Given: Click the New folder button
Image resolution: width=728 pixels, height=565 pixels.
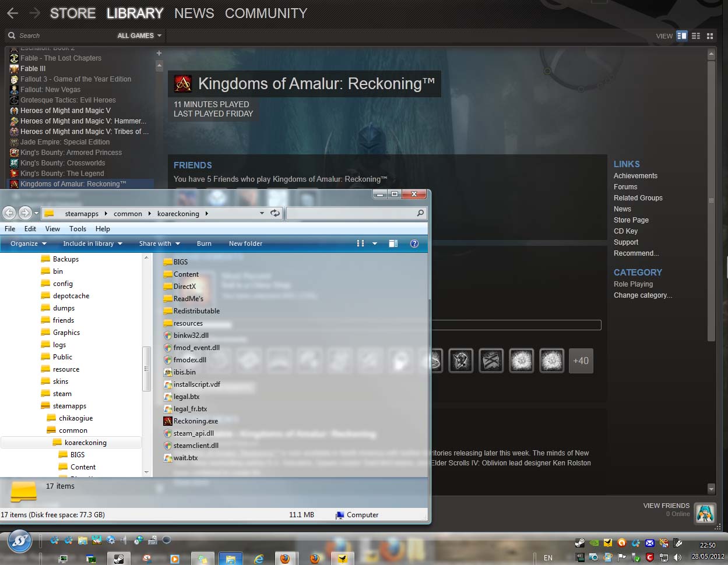Looking at the screenshot, I should click(x=245, y=243).
